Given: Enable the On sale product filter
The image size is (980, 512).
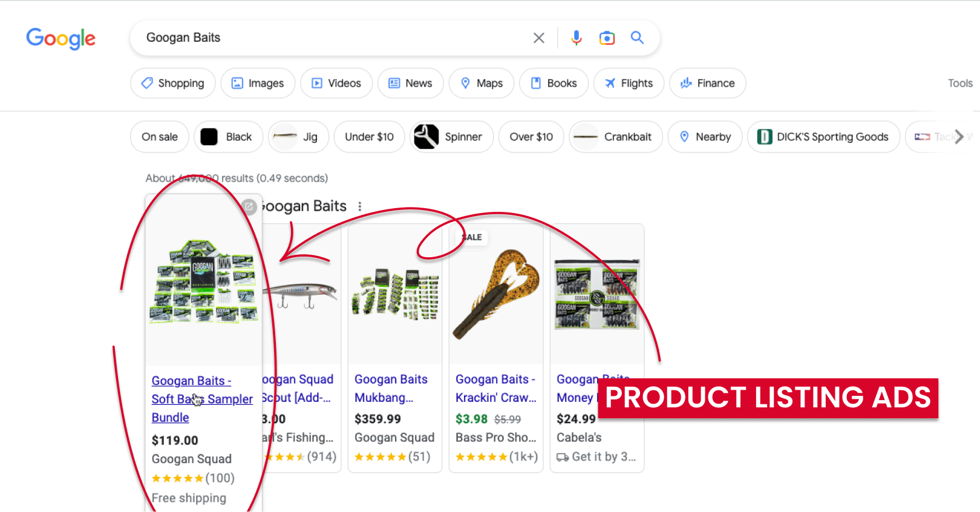Looking at the screenshot, I should tap(159, 137).
